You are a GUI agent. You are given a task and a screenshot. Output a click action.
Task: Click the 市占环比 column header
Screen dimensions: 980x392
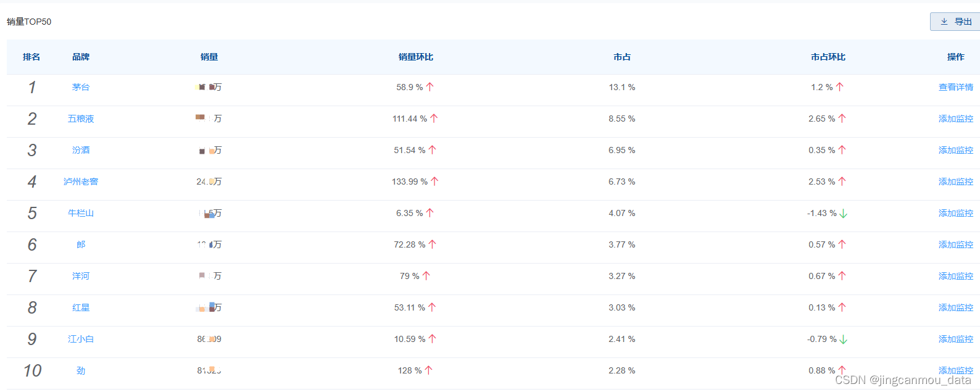[828, 57]
